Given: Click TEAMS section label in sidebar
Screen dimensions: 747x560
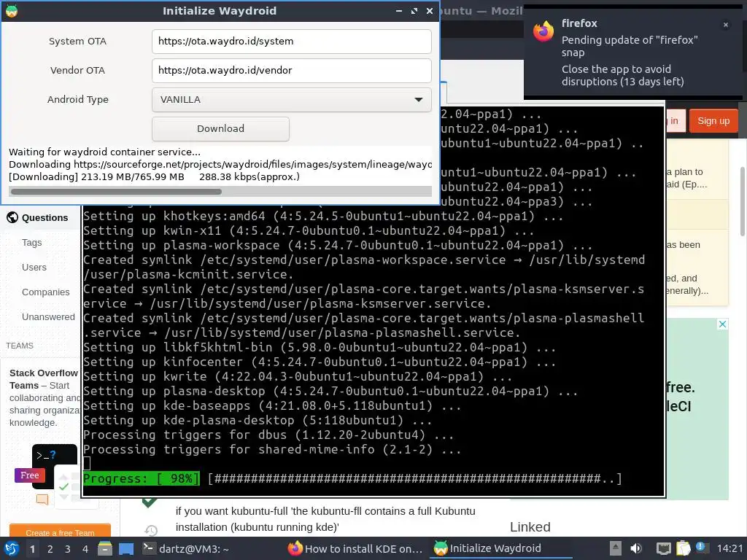Looking at the screenshot, I should click(x=20, y=346).
